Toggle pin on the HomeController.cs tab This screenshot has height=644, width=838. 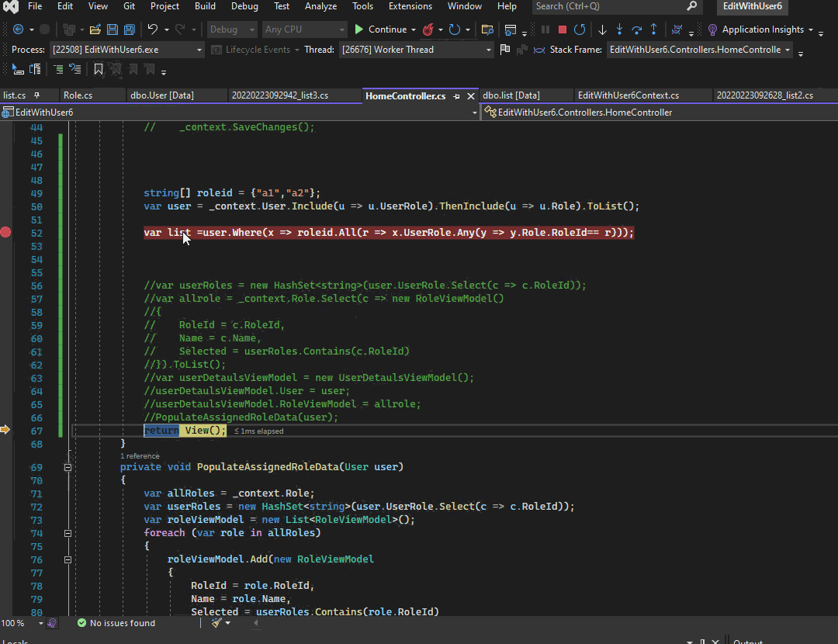(456, 96)
